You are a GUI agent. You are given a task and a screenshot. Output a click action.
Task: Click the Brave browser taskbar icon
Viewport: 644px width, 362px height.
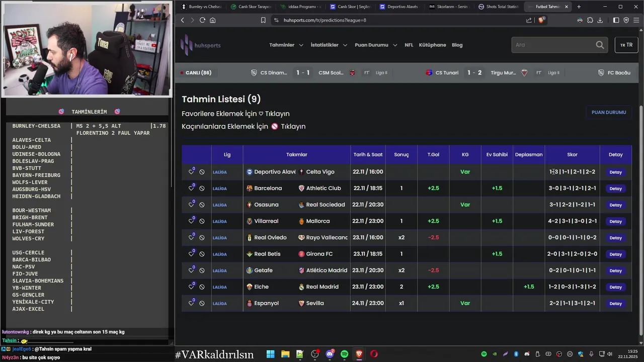coord(359,354)
